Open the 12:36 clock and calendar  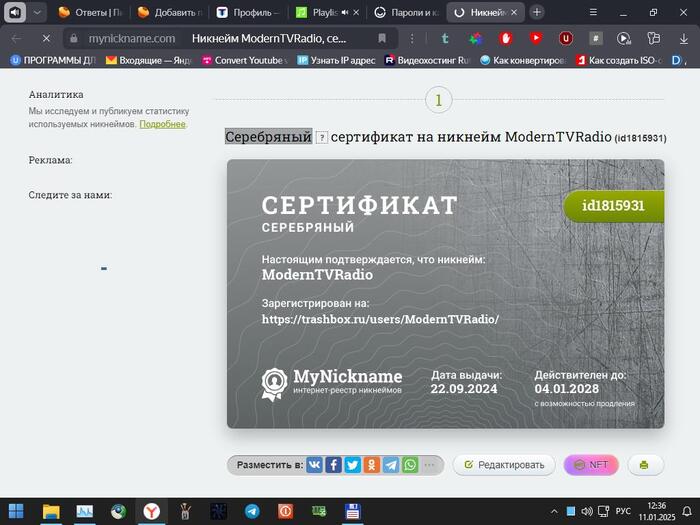(657, 512)
